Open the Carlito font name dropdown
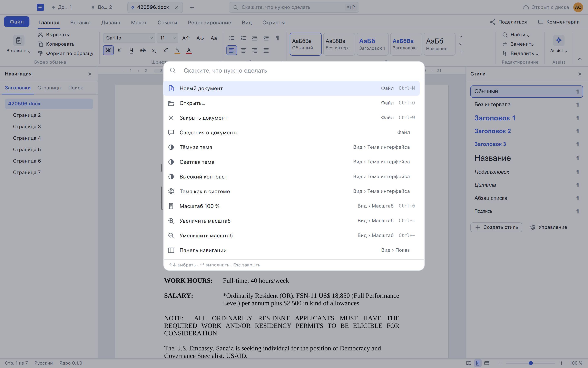This screenshot has height=368, width=588. tap(129, 38)
